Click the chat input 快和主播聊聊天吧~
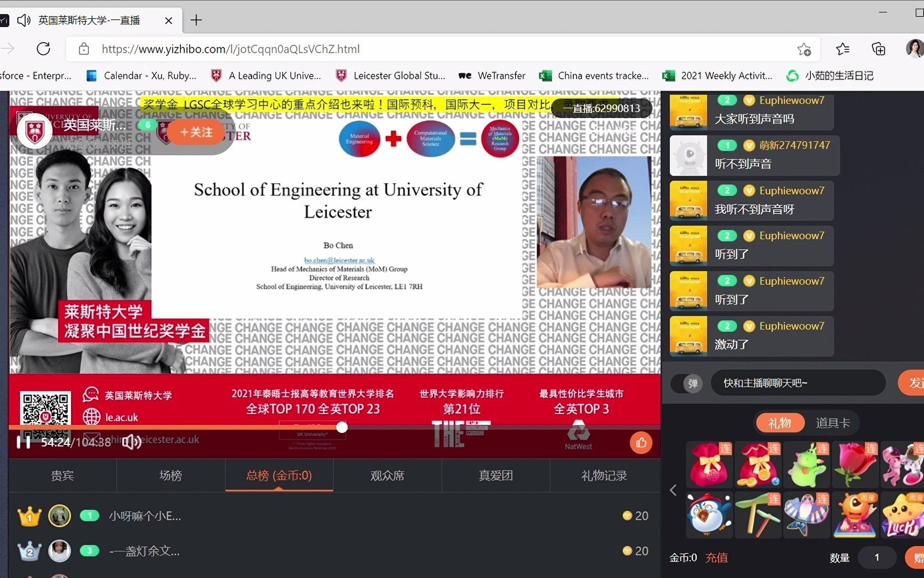This screenshot has width=924, height=578. tap(798, 383)
